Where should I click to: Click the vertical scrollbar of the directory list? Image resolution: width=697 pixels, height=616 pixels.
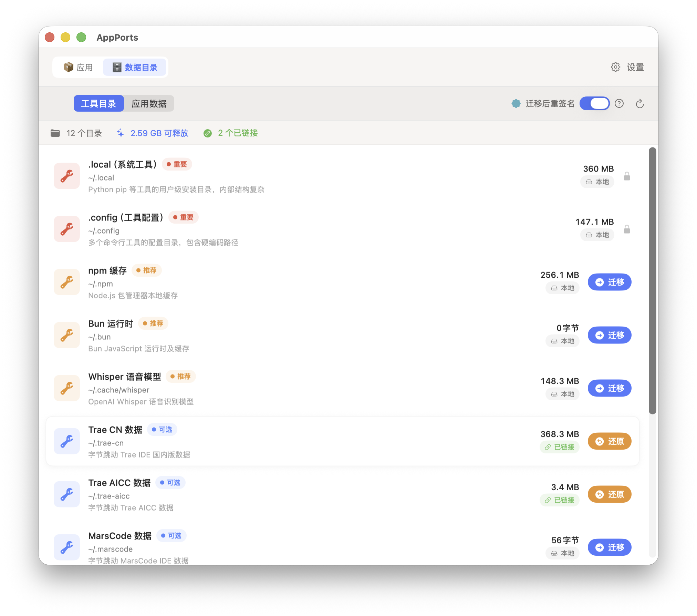652,281
